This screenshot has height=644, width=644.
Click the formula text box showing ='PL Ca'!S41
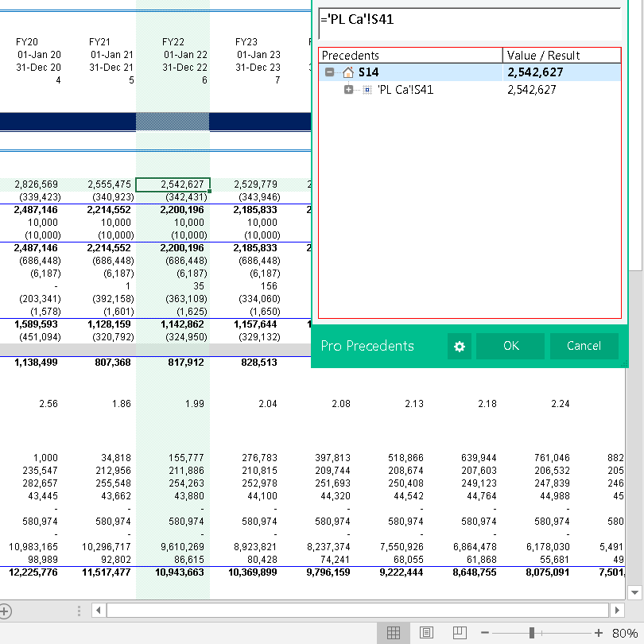469,23
